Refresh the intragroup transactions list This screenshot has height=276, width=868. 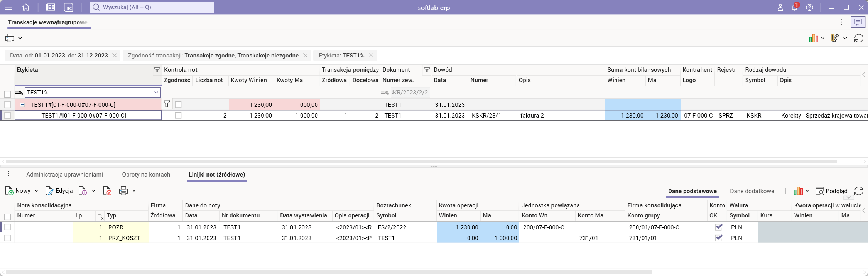pyautogui.click(x=859, y=38)
